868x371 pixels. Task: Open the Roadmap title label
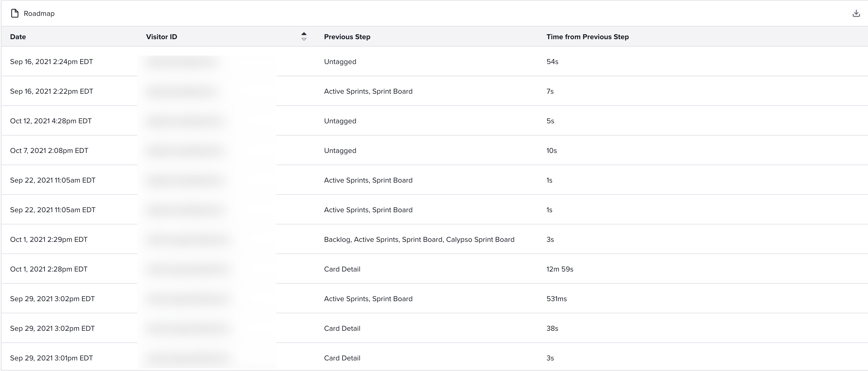(39, 13)
